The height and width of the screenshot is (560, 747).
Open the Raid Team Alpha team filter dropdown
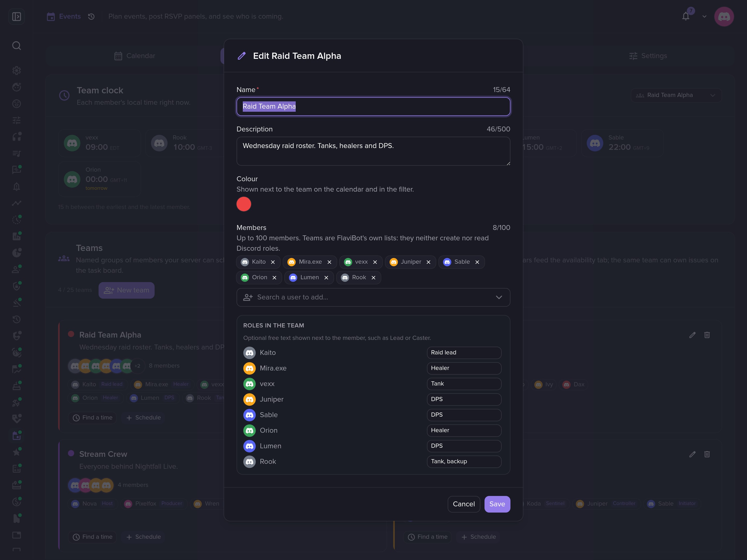(x=676, y=95)
